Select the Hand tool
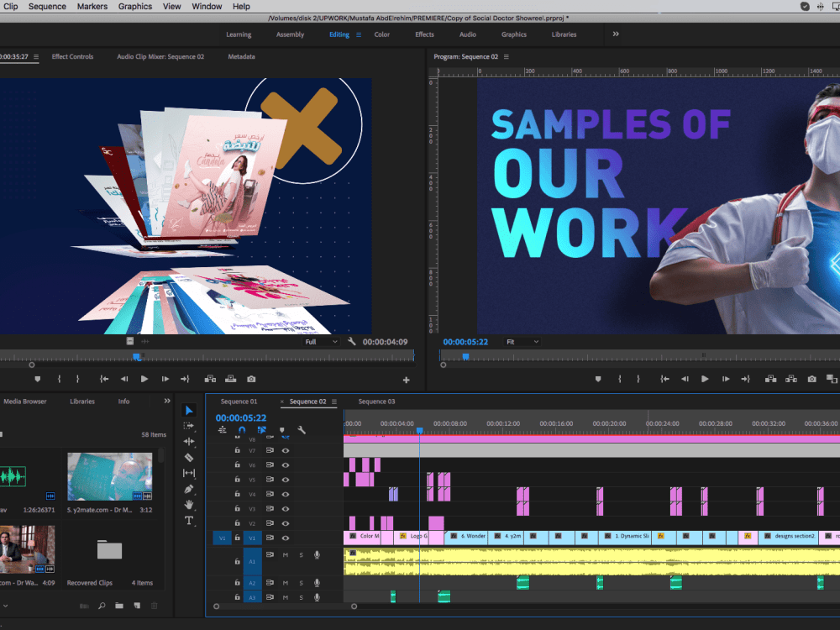The height and width of the screenshot is (630, 840). (188, 505)
